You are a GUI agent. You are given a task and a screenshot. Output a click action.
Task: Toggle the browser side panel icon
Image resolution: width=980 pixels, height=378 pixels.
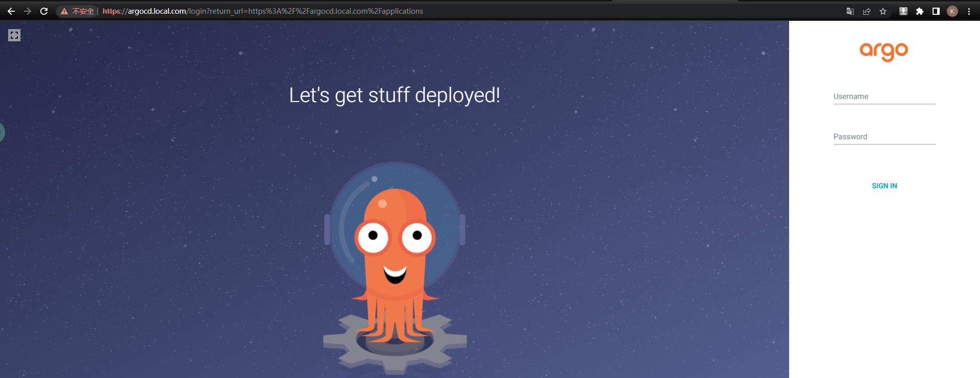tap(936, 11)
